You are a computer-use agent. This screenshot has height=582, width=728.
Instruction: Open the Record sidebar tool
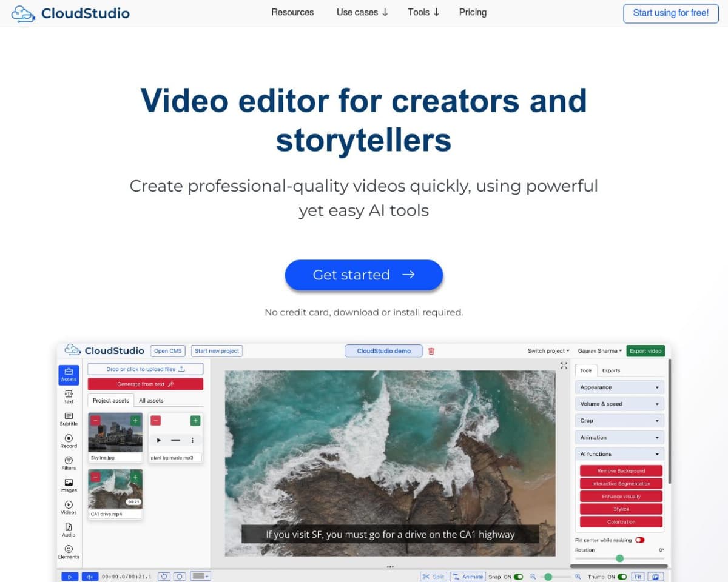pyautogui.click(x=69, y=441)
